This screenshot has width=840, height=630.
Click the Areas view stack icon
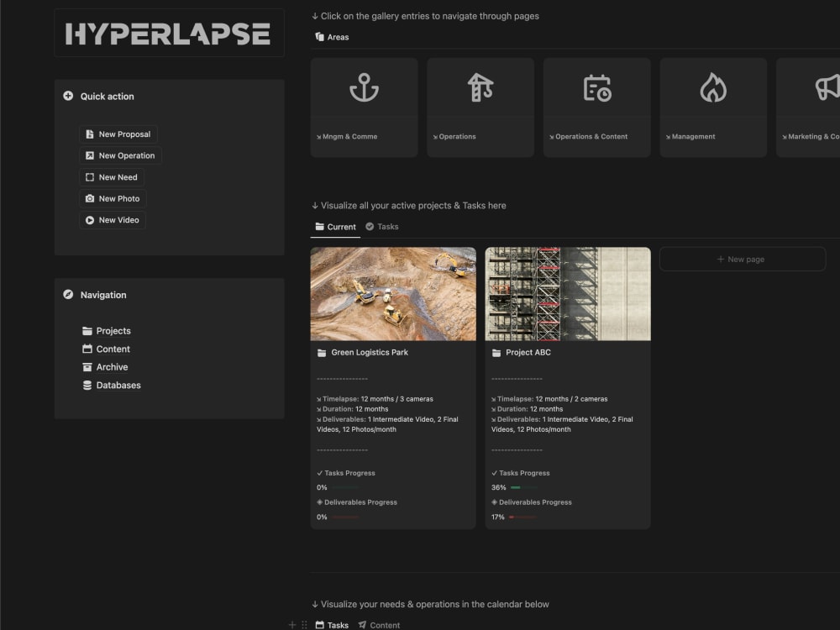(320, 37)
